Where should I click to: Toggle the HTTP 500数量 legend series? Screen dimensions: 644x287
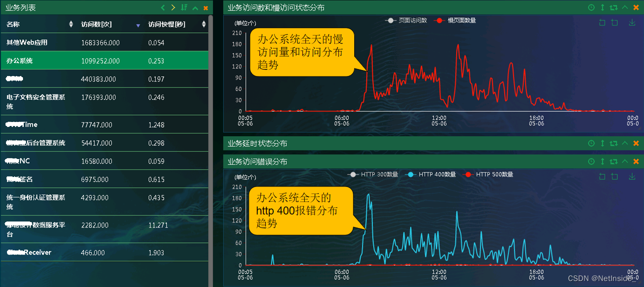click(488, 174)
